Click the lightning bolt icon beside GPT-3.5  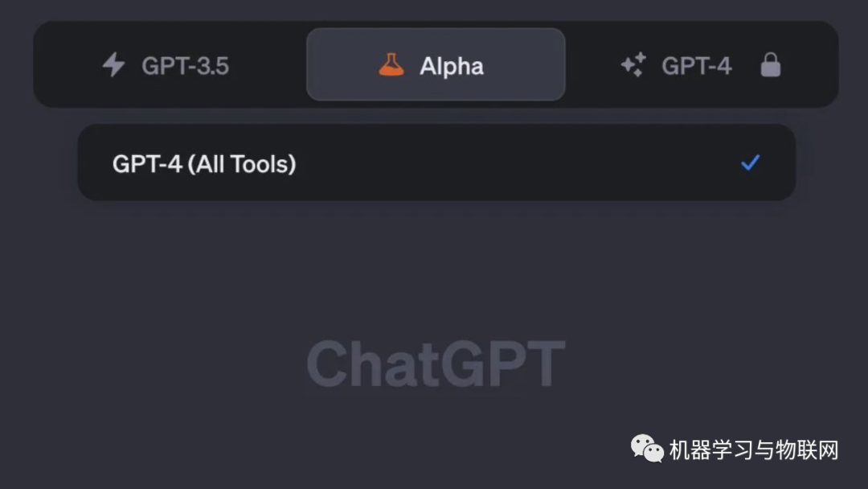(x=114, y=65)
